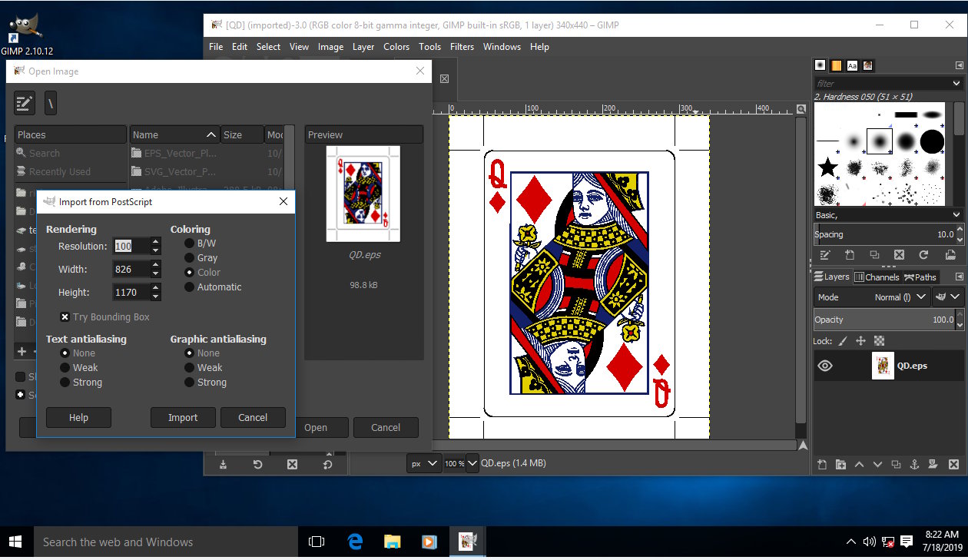Image resolution: width=968 pixels, height=560 pixels.
Task: Delete the QD.eps layer
Action: coord(953,464)
